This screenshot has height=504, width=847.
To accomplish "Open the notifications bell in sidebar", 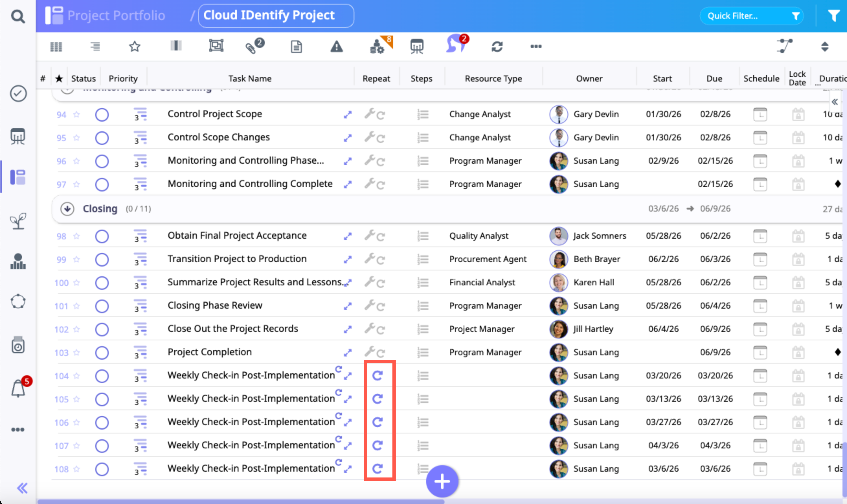I will 18,389.
